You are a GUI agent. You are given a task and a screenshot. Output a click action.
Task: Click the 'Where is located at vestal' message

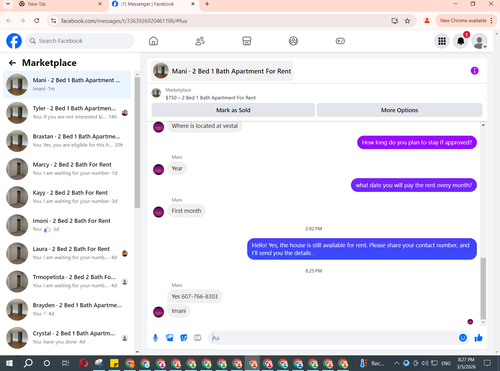tap(205, 126)
